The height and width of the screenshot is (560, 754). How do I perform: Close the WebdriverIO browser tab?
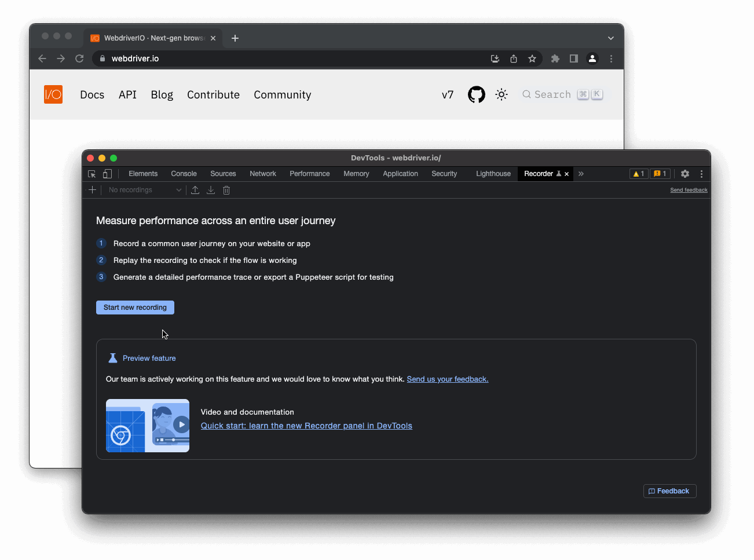[x=213, y=38]
